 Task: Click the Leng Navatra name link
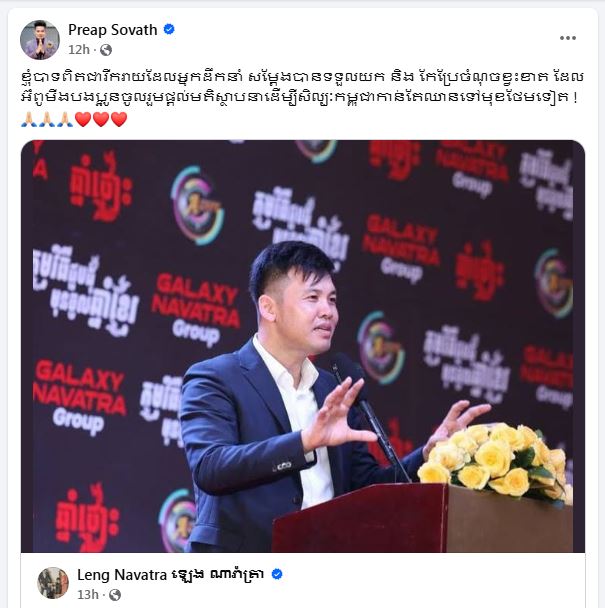171,575
